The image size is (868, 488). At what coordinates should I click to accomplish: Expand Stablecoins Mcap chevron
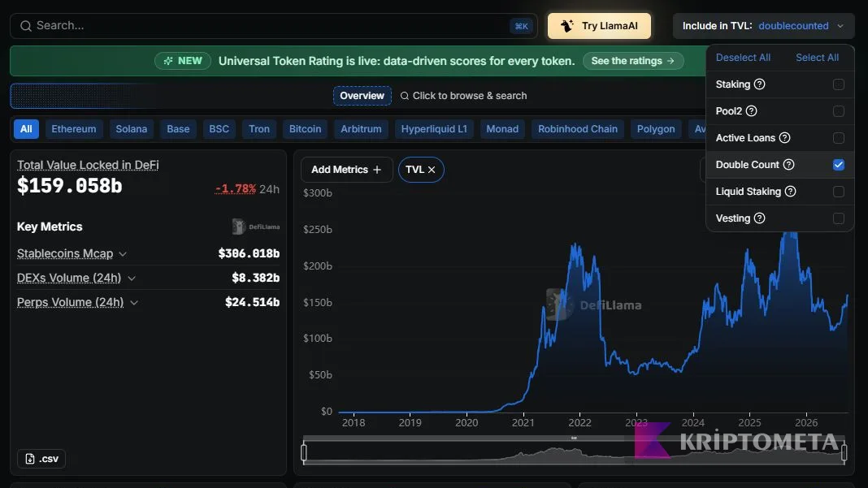pyautogui.click(x=123, y=254)
